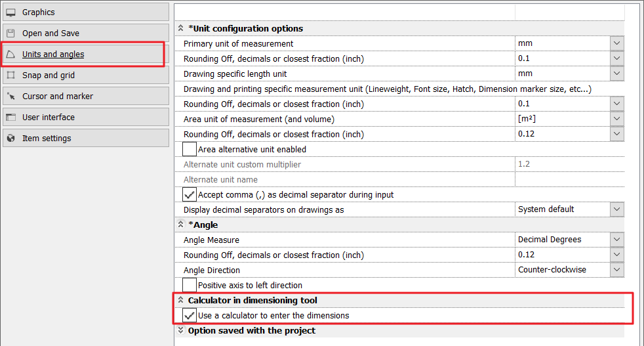Open display decimal separators dropdown
Image resolution: width=644 pixels, height=346 pixels.
click(x=616, y=209)
